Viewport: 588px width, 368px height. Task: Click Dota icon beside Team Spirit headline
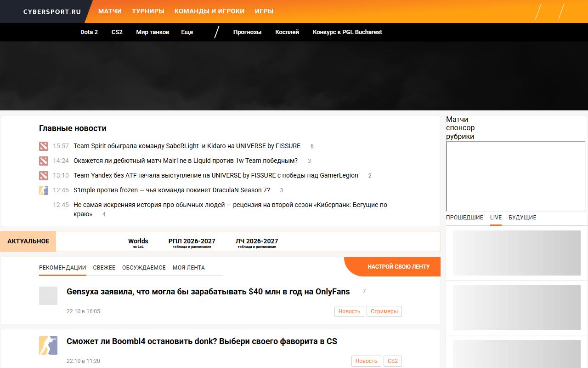[x=44, y=146]
